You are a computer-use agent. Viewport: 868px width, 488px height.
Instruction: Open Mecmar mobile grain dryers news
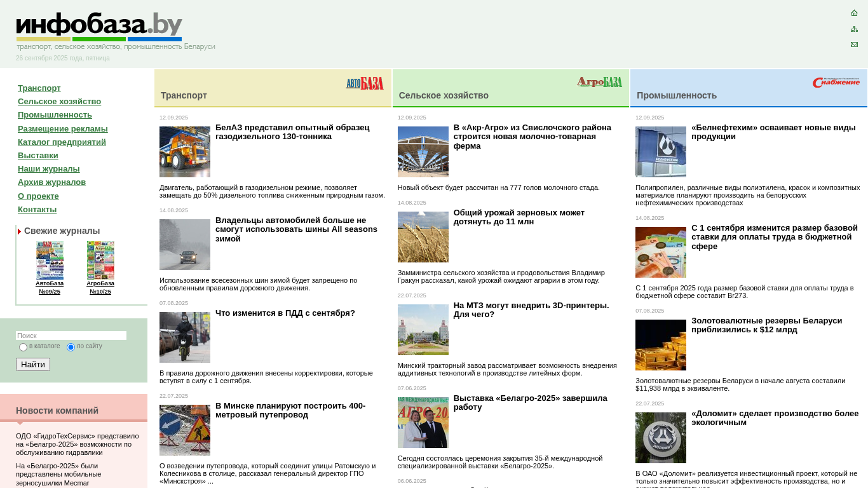pyautogui.click(x=58, y=475)
